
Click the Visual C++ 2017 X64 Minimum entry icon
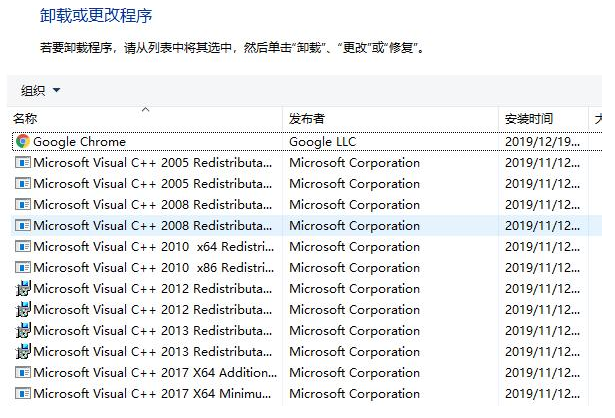pyautogui.click(x=23, y=394)
